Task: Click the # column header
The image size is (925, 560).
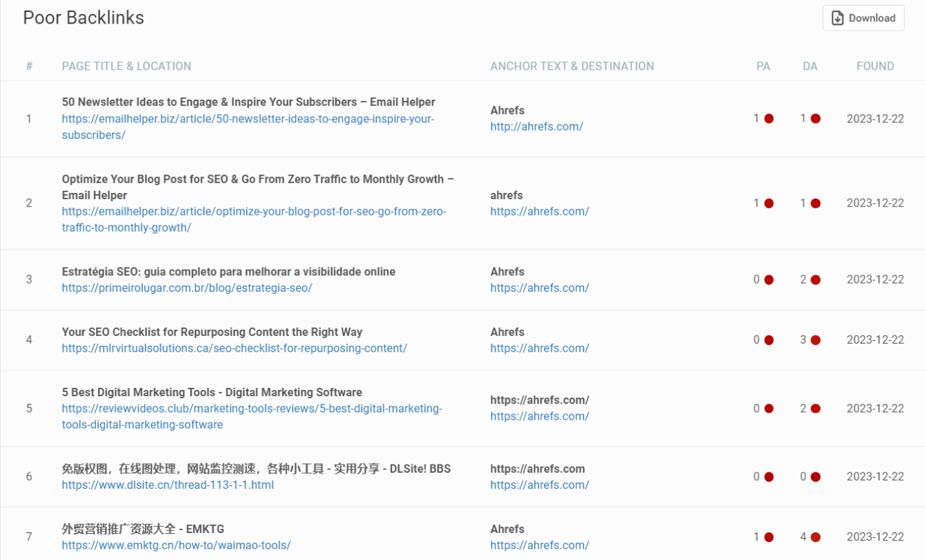Action: [29, 66]
